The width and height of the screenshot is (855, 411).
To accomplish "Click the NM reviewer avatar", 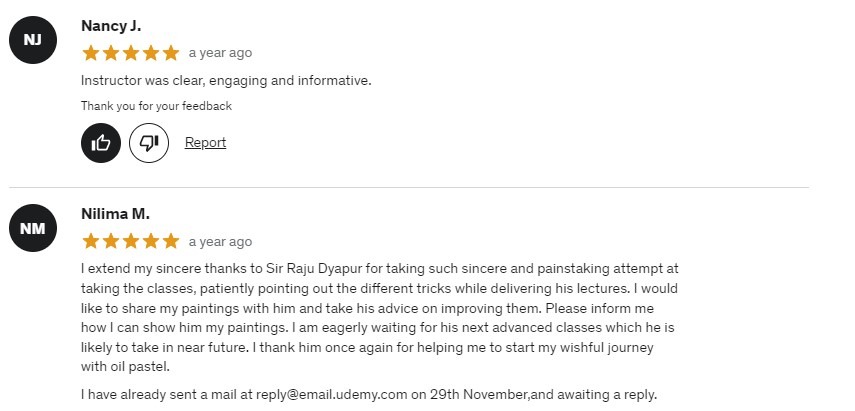I will [x=33, y=229].
